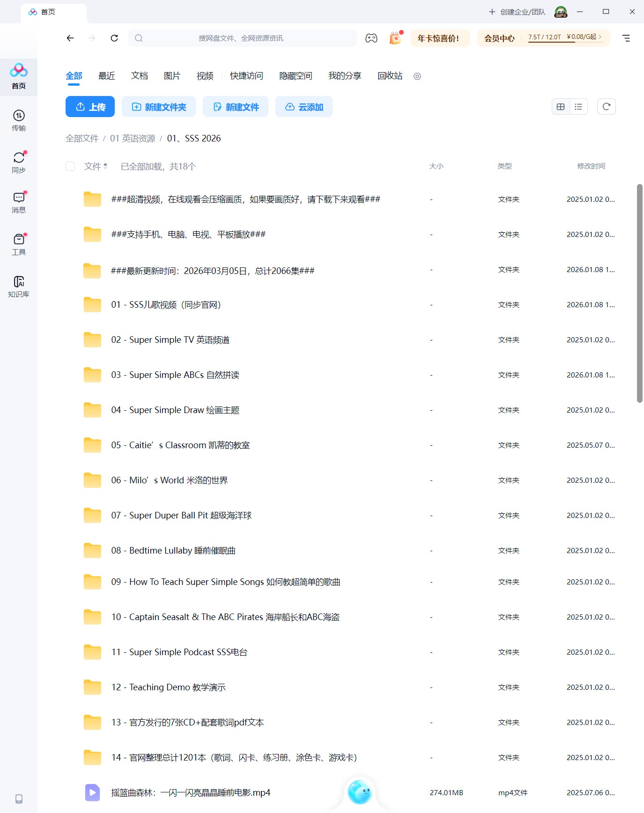Screen dimensions: 644x813
Task: Switch to the 视频 tab
Action: [x=205, y=76]
